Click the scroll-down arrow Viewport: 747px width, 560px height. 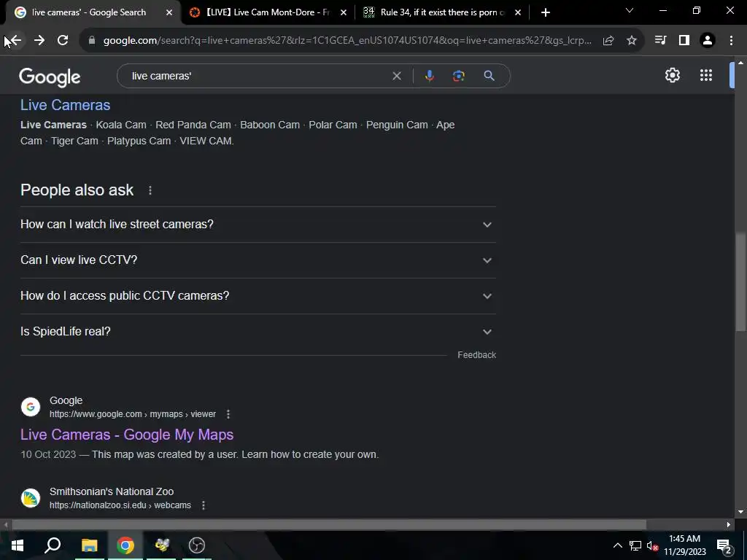click(x=740, y=512)
